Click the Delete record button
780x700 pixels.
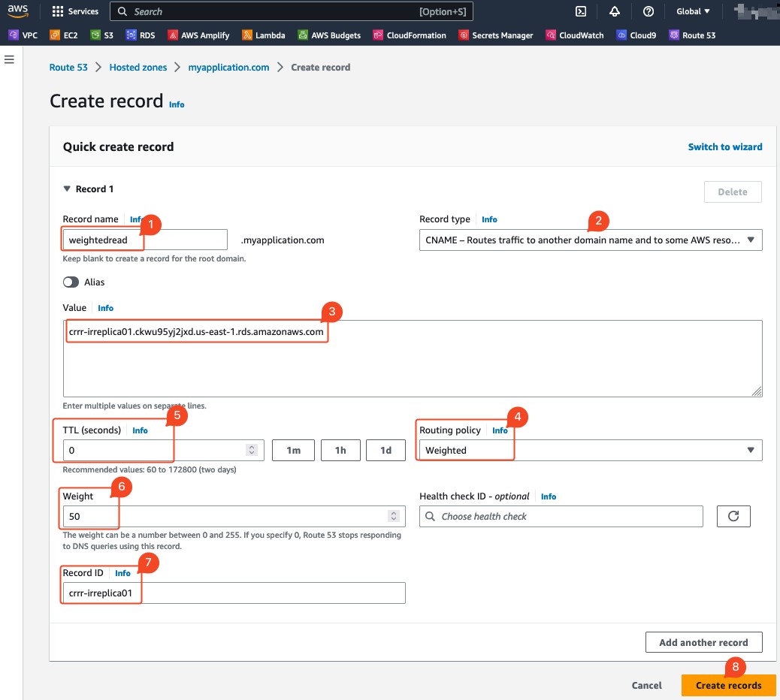click(733, 192)
